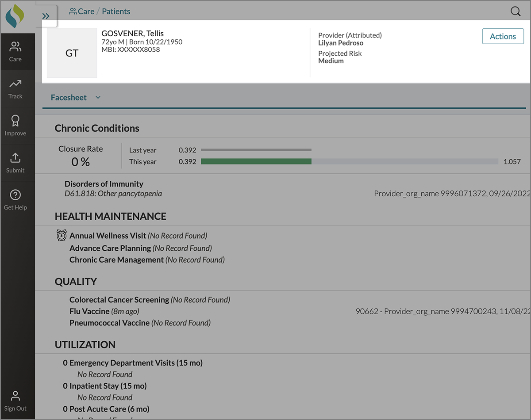
Task: Click the green This year progress bar
Action: coord(256,162)
